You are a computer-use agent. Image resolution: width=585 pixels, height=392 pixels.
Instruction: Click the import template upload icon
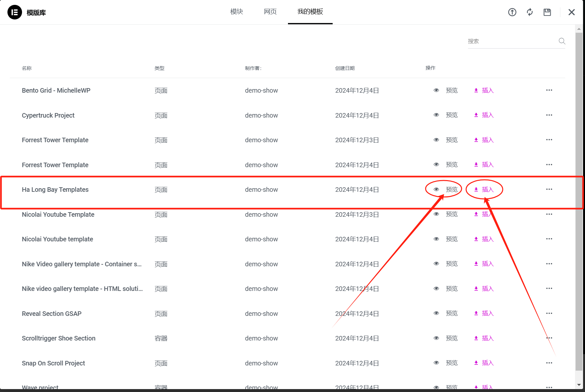click(x=512, y=12)
